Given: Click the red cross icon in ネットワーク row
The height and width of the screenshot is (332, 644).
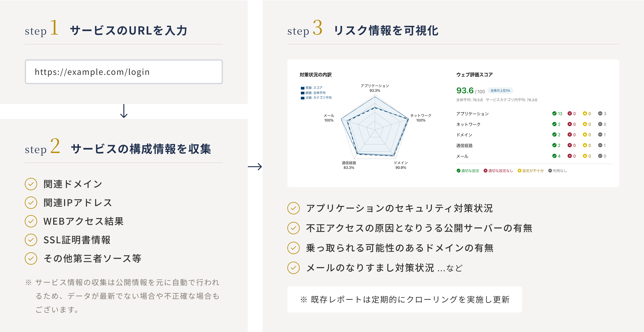Looking at the screenshot, I should 570,124.
